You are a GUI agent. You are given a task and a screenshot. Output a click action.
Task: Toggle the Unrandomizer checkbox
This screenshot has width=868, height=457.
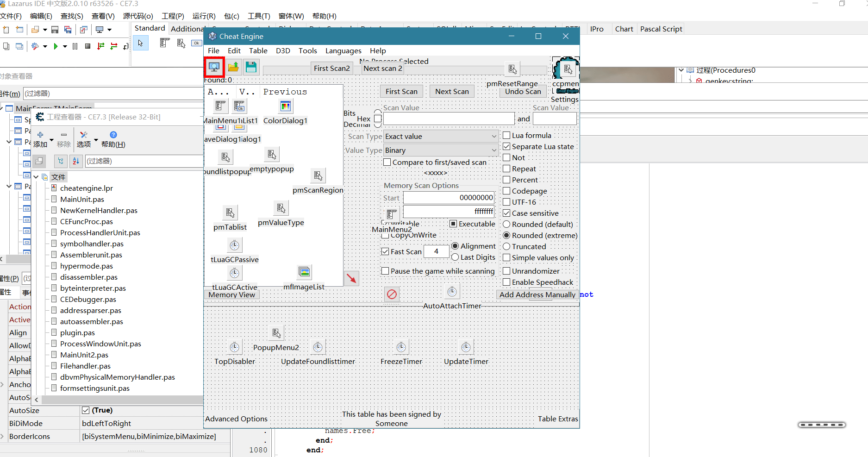tap(506, 271)
